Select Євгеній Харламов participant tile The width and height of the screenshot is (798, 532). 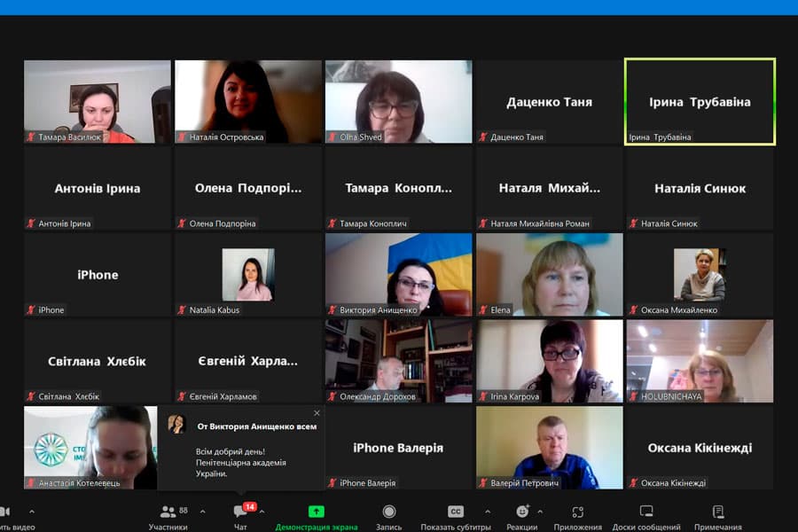click(x=248, y=361)
